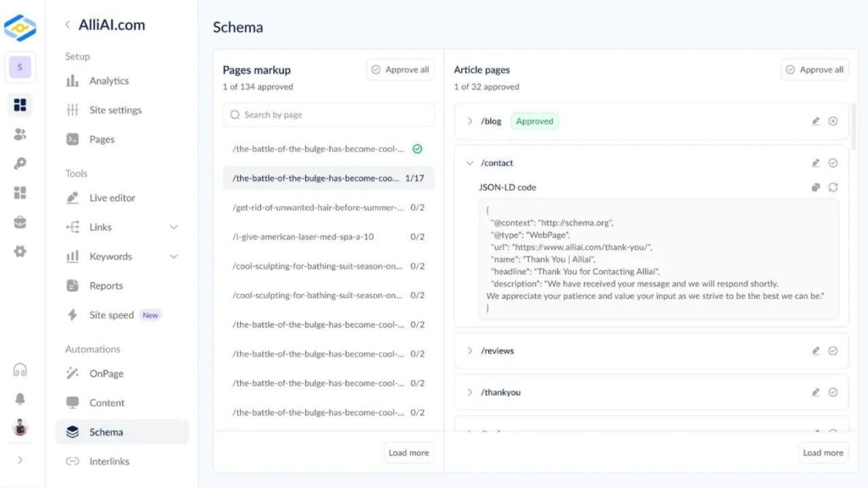
Task: Edit the /blog schema markup
Action: pyautogui.click(x=815, y=121)
